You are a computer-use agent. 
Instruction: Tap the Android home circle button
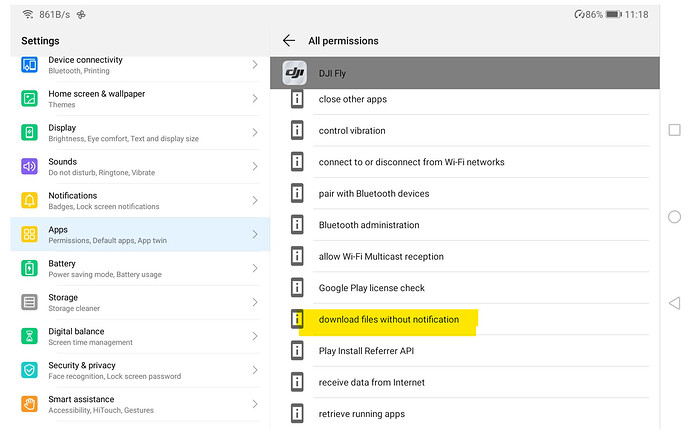pos(674,217)
